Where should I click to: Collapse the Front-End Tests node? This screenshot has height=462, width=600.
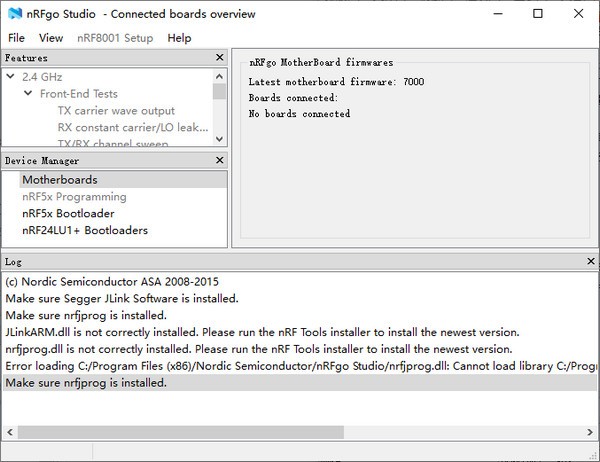29,94
